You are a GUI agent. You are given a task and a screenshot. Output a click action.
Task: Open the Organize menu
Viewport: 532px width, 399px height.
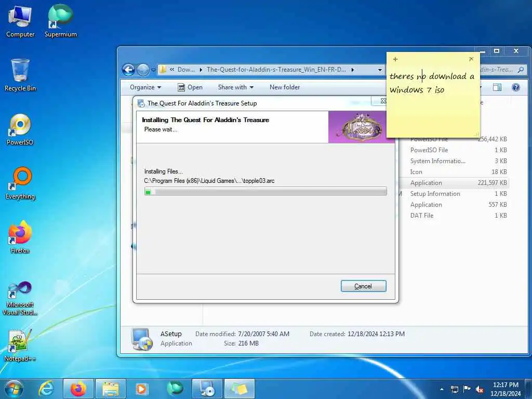point(145,87)
